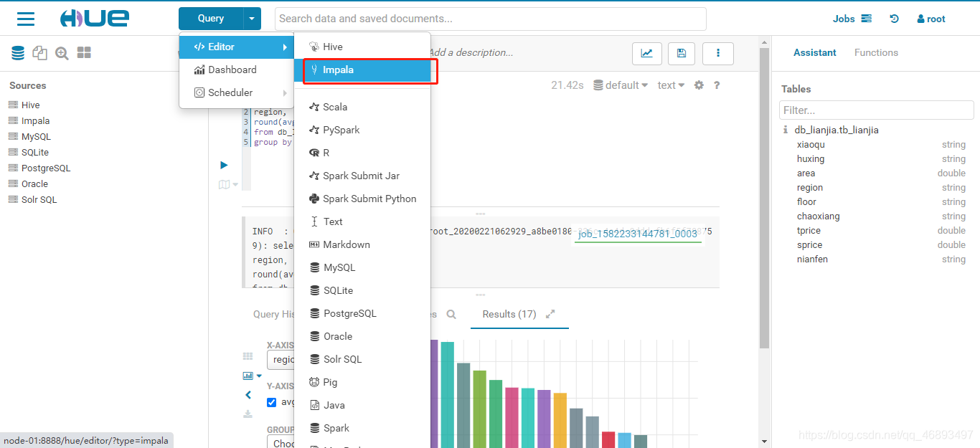
Task: Open the search/zoom icon in left panel
Action: click(62, 52)
